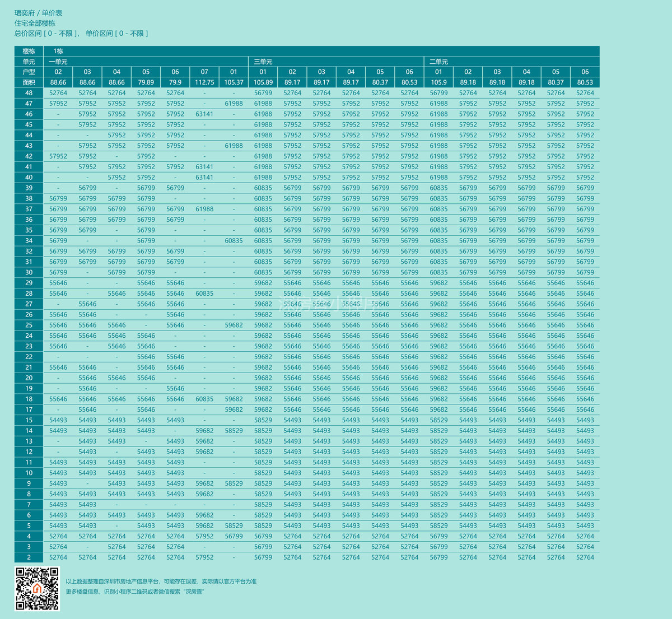Screen dimensions: 672x619
Task: Click the area value 112.75
Action: (x=204, y=82)
